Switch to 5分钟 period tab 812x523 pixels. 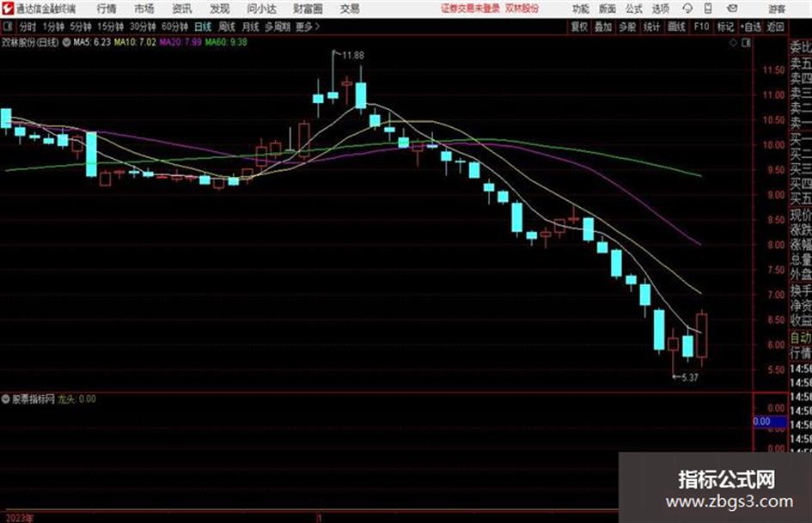(x=80, y=27)
